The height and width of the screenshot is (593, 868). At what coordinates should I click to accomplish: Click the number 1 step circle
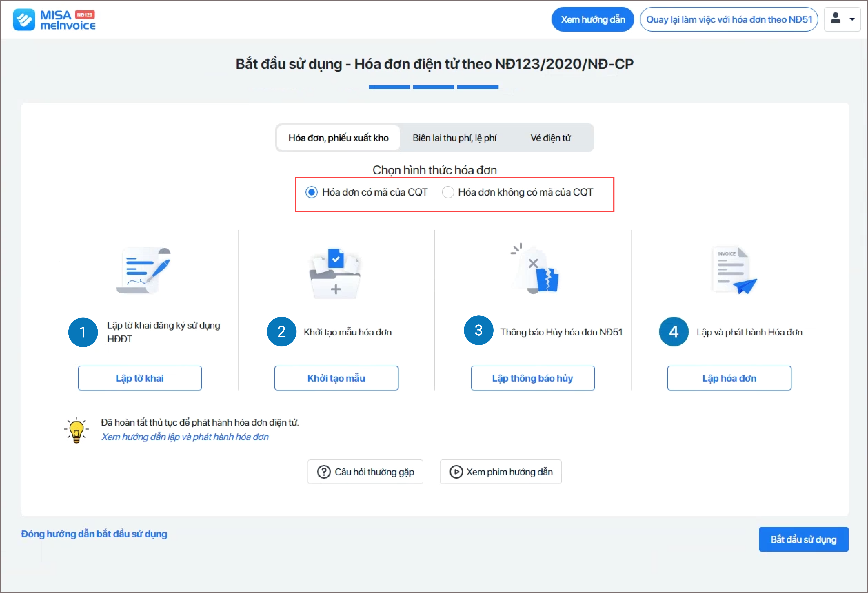[83, 332]
